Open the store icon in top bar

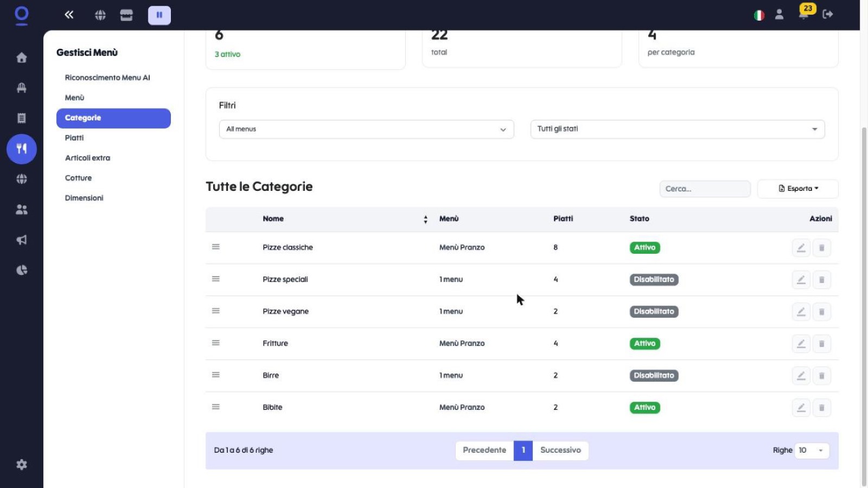[x=126, y=15]
